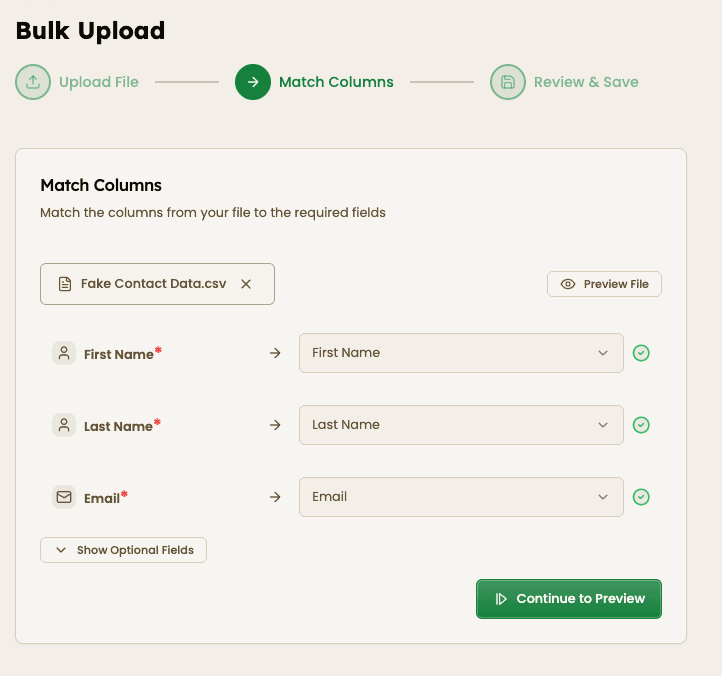Open the Last Name column dropdown
Viewport: 722px width, 676px height.
point(461,425)
